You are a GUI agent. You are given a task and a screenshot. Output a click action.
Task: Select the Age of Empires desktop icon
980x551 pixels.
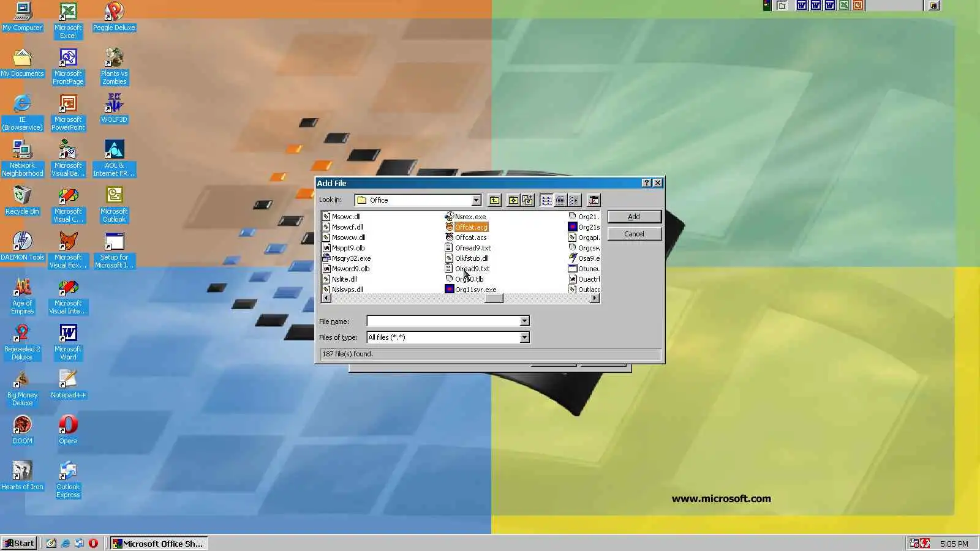23,296
